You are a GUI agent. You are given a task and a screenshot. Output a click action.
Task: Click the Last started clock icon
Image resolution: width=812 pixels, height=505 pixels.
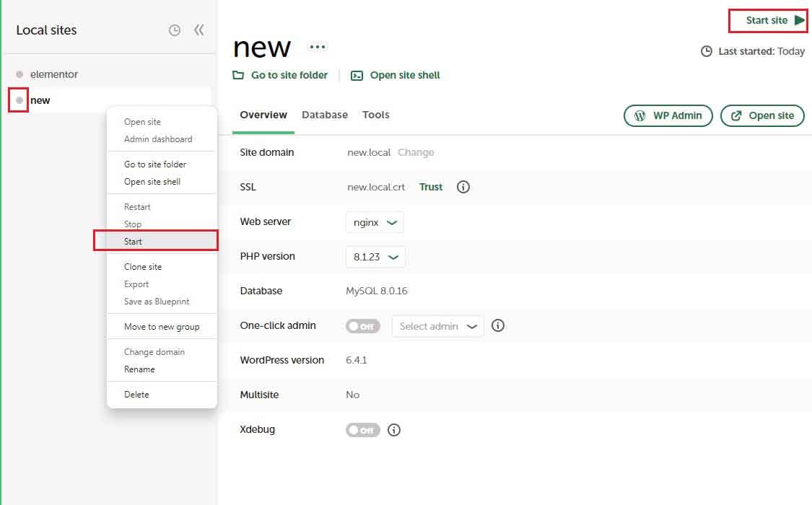pos(705,51)
